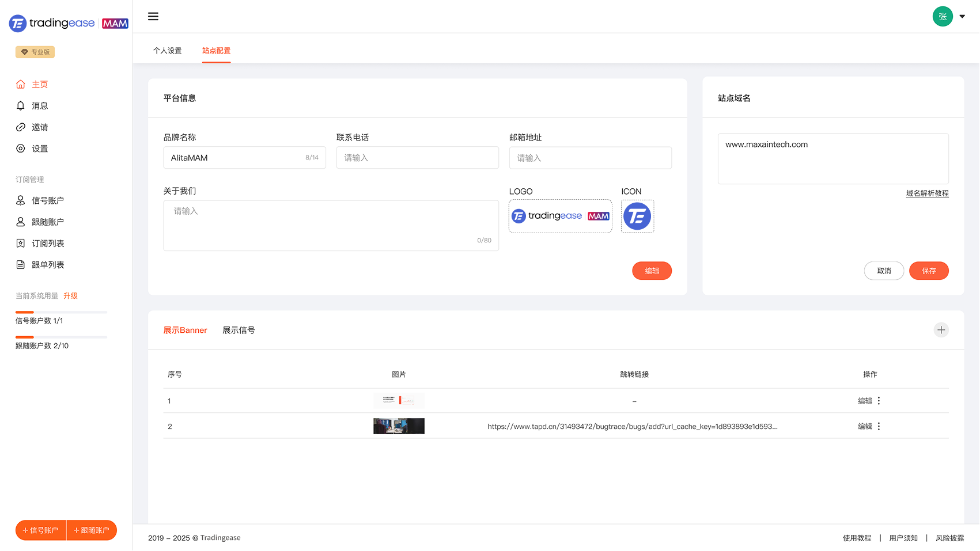Click the hamburger menu icon
980x551 pixels.
153,17
